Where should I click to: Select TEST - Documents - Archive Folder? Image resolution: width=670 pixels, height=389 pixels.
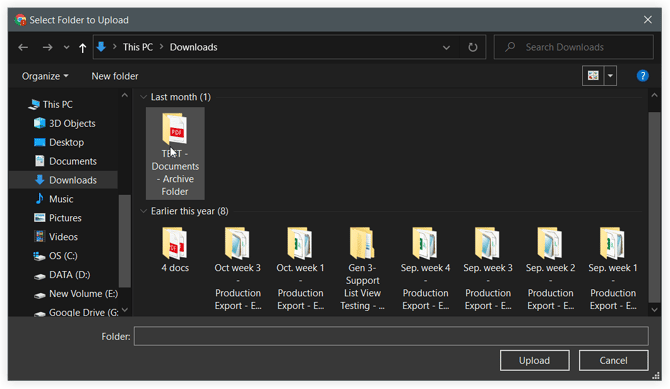pos(175,153)
